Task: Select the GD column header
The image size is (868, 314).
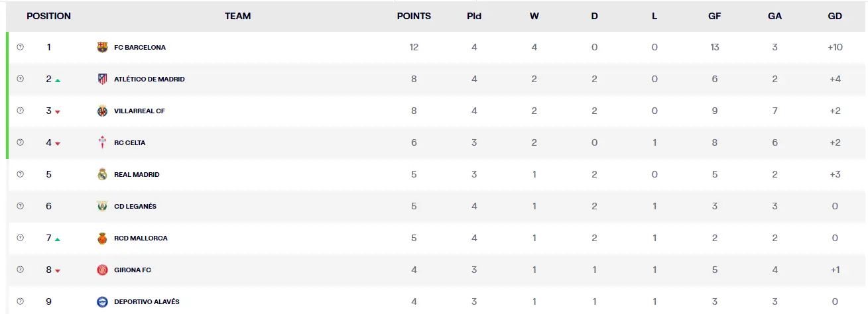Action: [835, 16]
